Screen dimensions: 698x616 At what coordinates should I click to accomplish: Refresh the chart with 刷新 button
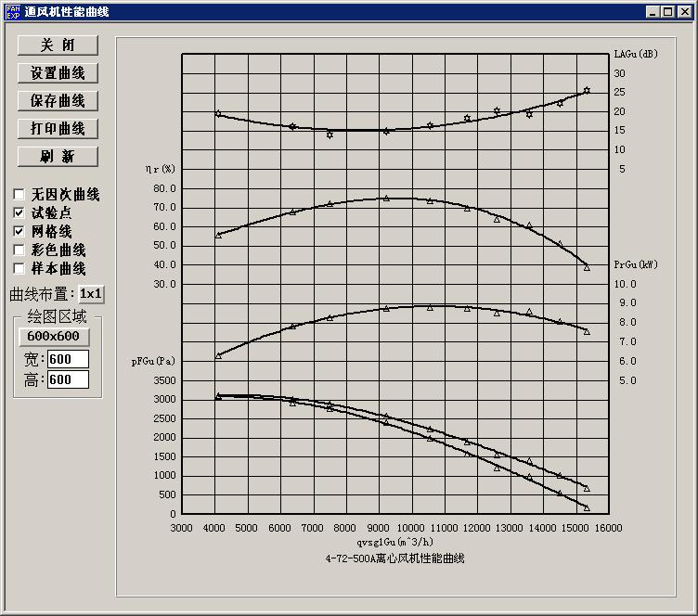point(58,157)
